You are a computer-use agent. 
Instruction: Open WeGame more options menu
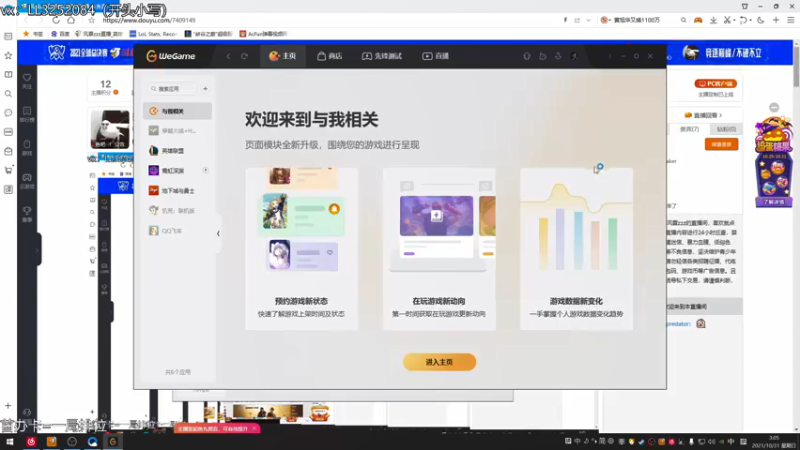tap(610, 56)
